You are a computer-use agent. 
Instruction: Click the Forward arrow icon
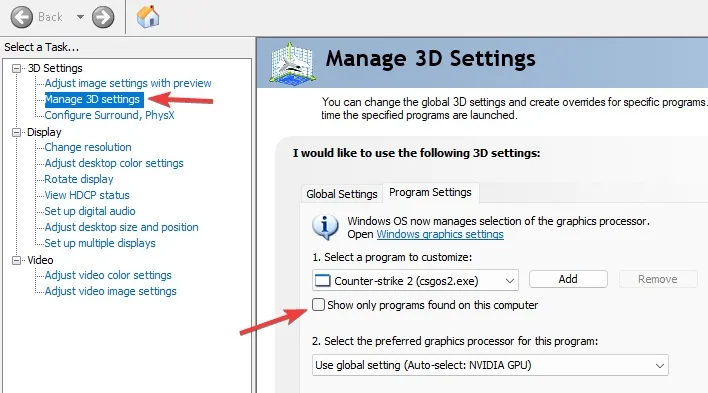103,17
